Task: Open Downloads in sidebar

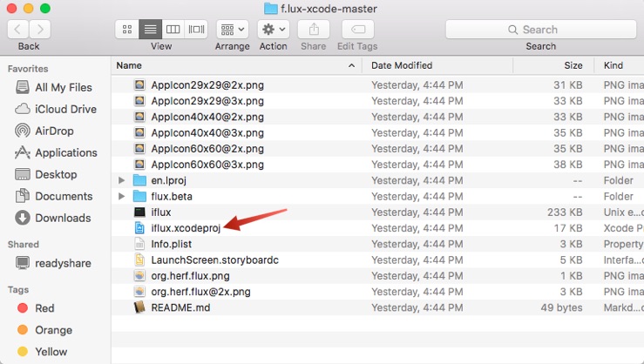Action: pos(63,218)
